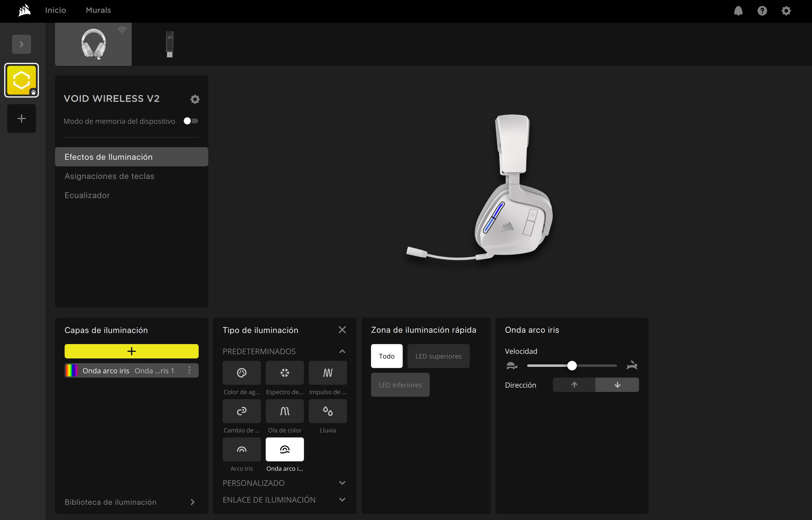Select the Ola de color effect
Image resolution: width=812 pixels, height=520 pixels.
coord(284,411)
